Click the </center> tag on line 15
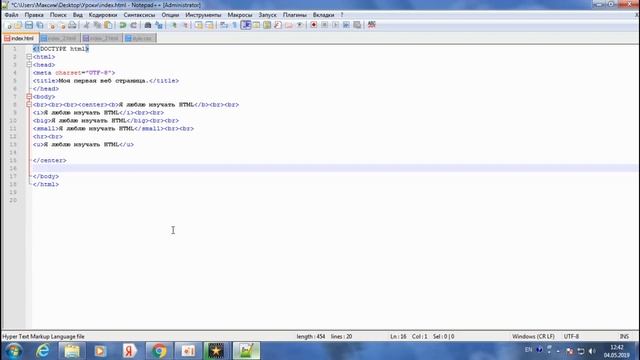 coord(49,160)
